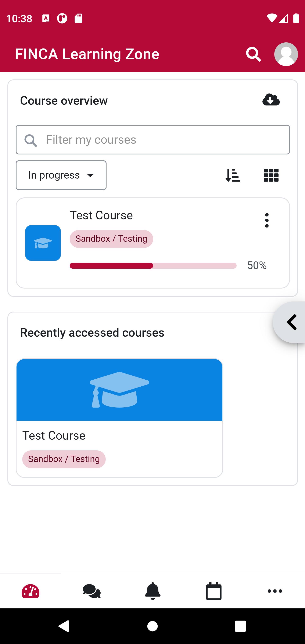
Task: Open the sort order icon
Action: 233,175
